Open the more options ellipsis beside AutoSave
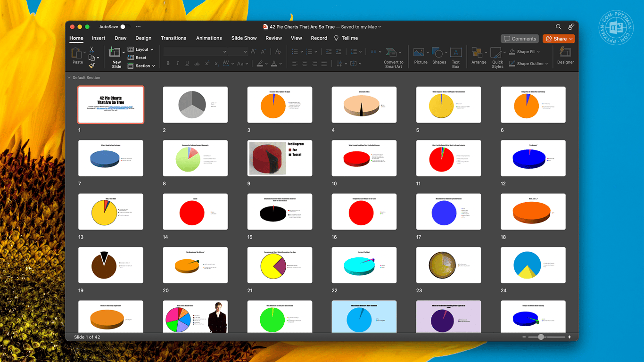 click(138, 27)
